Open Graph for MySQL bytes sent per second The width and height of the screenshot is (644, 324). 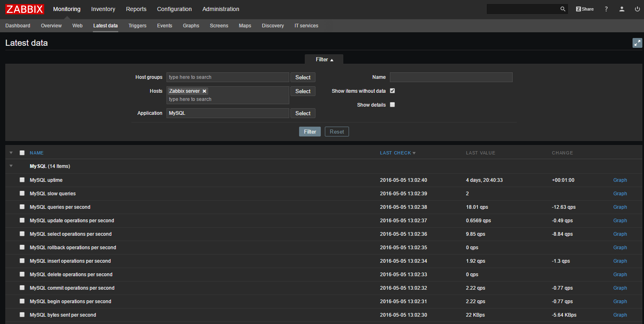point(620,315)
